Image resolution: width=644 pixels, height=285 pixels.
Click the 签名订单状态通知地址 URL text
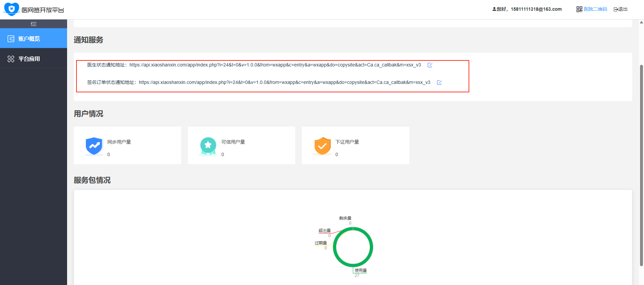click(284, 83)
